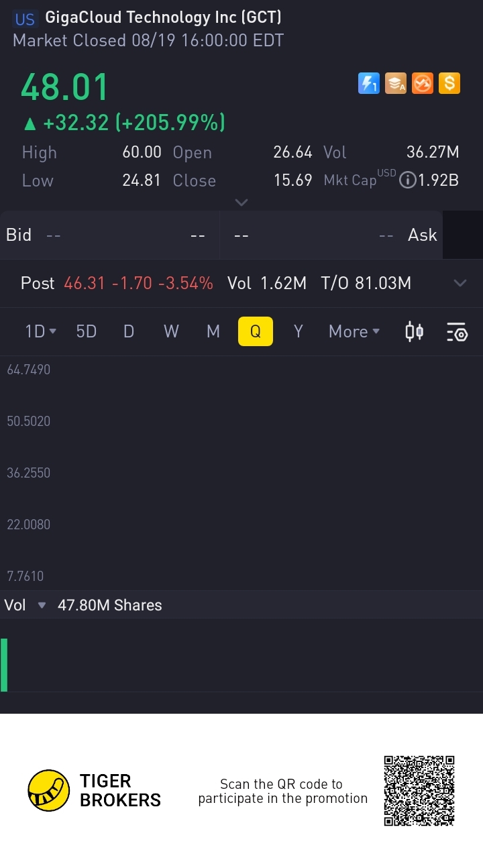
Task: Open the 1D timeframe dropdown
Action: pyautogui.click(x=40, y=331)
